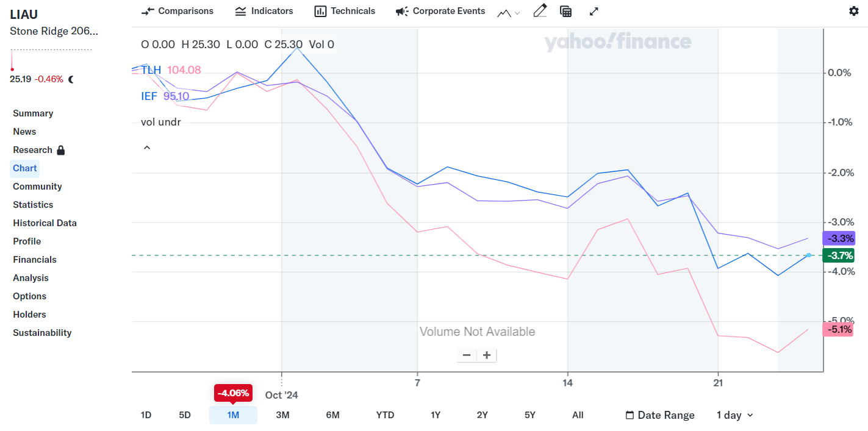
Task: Open locked Research section
Action: 39,150
